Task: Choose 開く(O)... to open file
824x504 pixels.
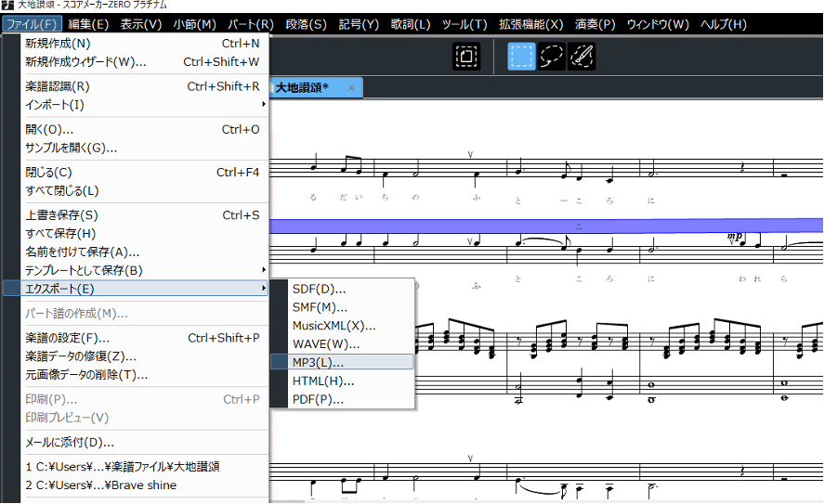Action: pyautogui.click(x=143, y=130)
